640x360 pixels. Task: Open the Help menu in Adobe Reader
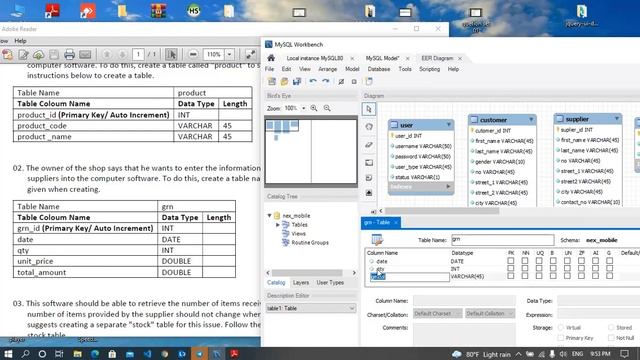[x=20, y=41]
